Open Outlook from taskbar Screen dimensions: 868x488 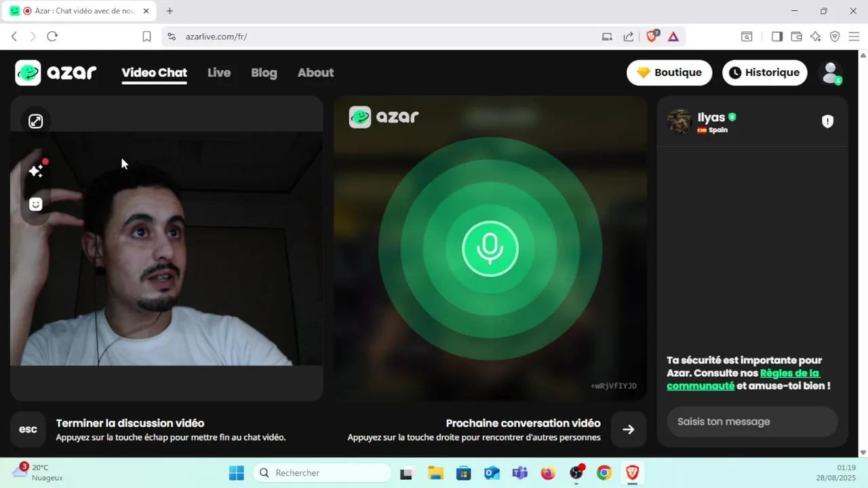[x=492, y=473]
